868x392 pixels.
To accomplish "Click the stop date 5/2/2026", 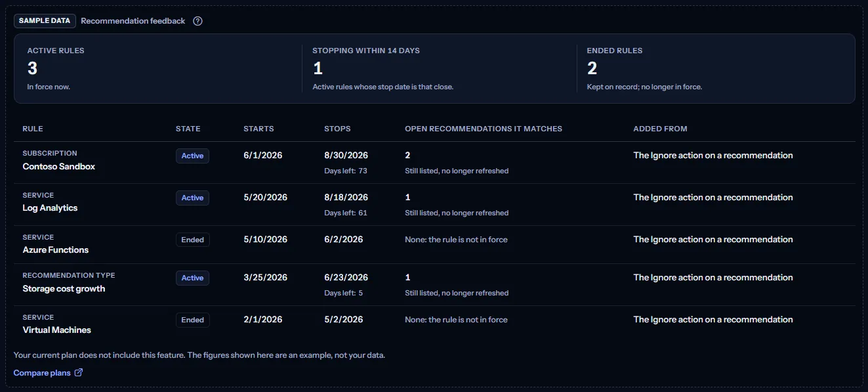I will tap(344, 320).
